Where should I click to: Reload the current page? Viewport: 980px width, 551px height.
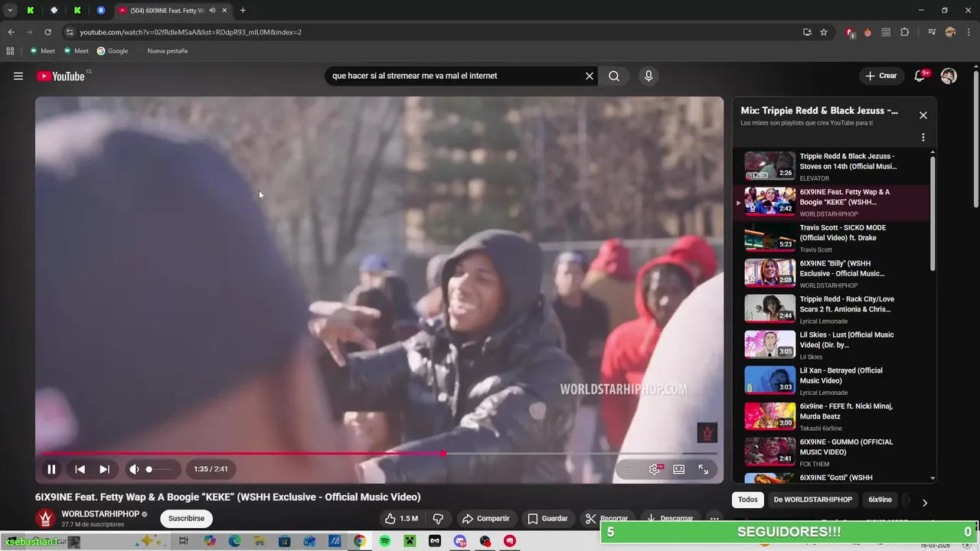pos(47,32)
